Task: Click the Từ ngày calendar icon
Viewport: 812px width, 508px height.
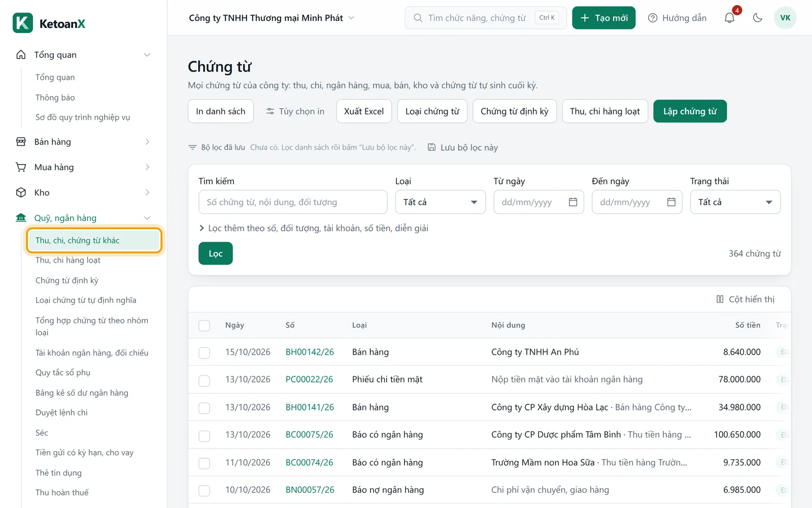Action: [573, 202]
